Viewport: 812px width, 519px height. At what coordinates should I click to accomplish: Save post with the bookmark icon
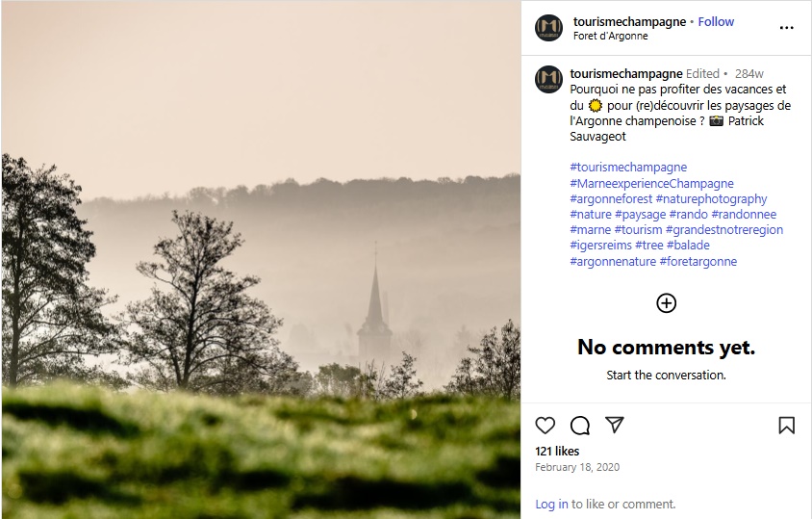[786, 426]
